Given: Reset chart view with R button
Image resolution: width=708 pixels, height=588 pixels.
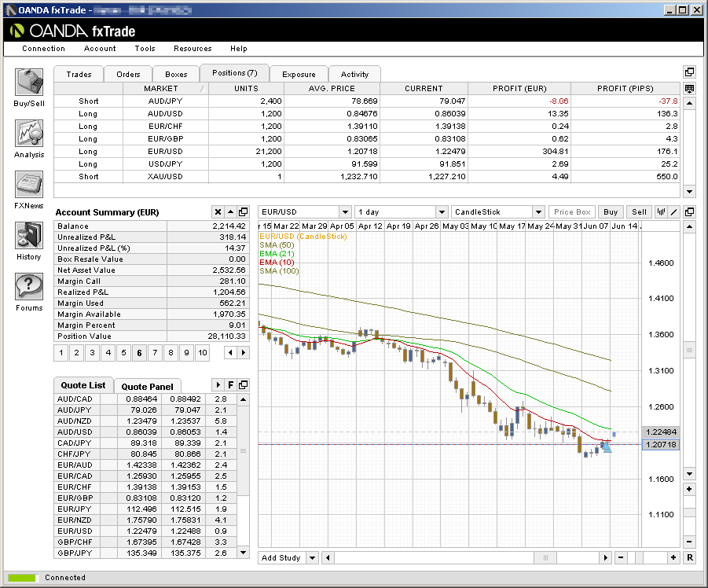Looking at the screenshot, I should (689, 557).
